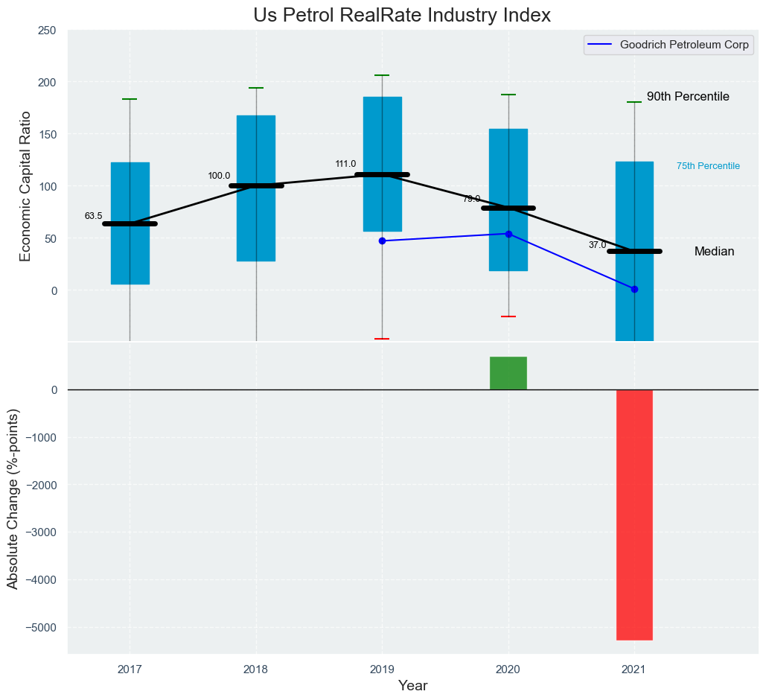Click the Median annotation label

coord(714,251)
